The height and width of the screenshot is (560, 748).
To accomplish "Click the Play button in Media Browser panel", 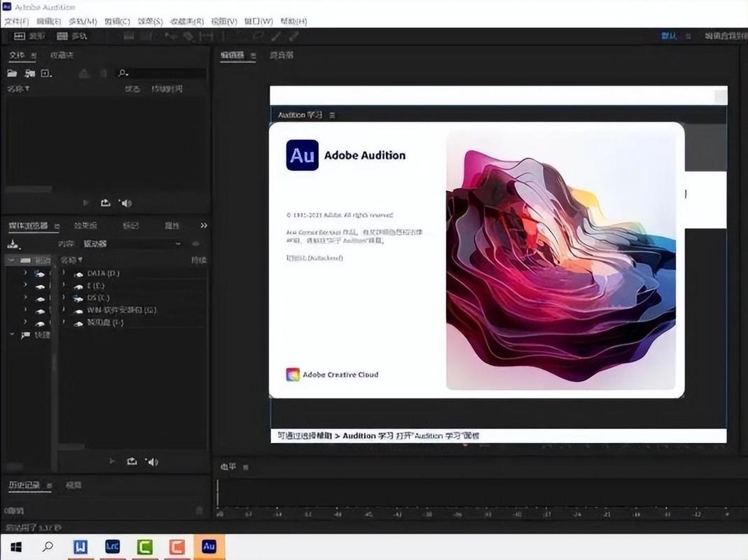I will (x=112, y=461).
